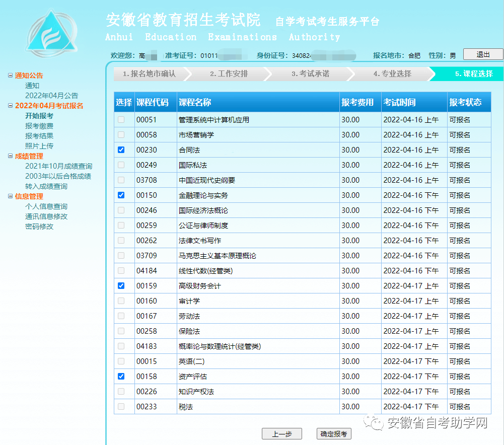Open the 1.报名地市确认 step tab

[x=150, y=74]
